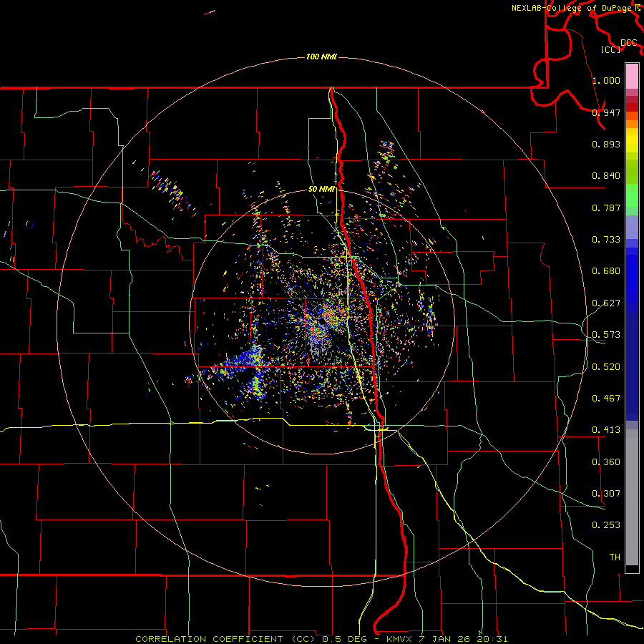Screen dimensions: 644x644
Task: Click the gray low-CC radar center cluster
Action: [x=318, y=343]
